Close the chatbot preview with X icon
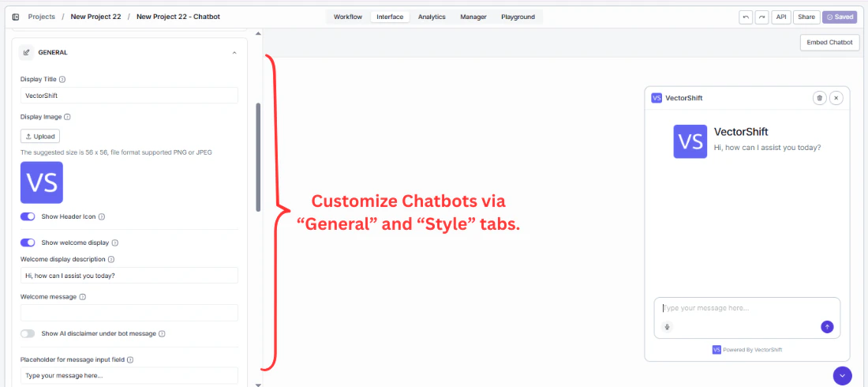868x387 pixels. tap(836, 98)
